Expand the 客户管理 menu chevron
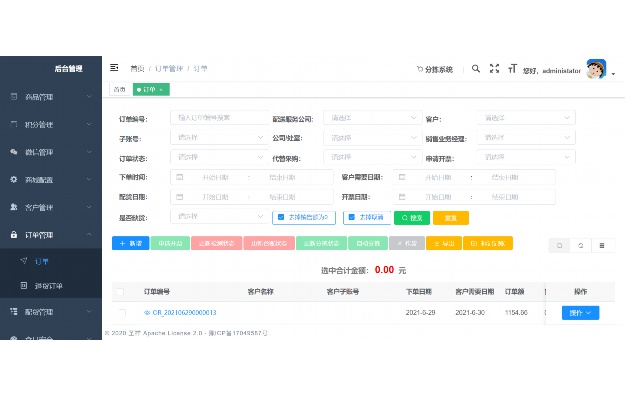This screenshot has width=625, height=396. [89, 207]
